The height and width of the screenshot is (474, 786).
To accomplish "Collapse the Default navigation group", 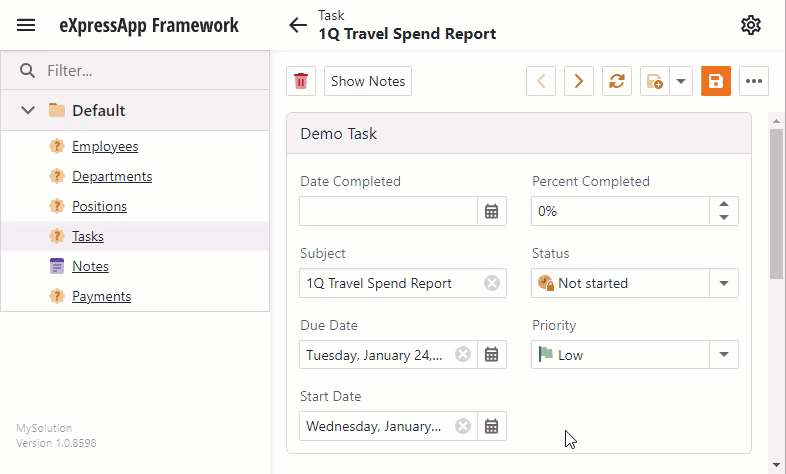I will coord(28,110).
